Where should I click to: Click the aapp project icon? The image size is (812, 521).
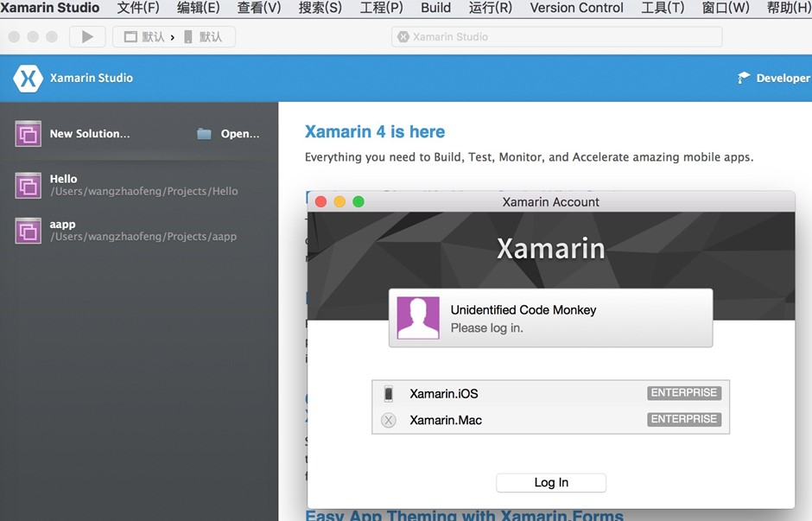(x=28, y=231)
